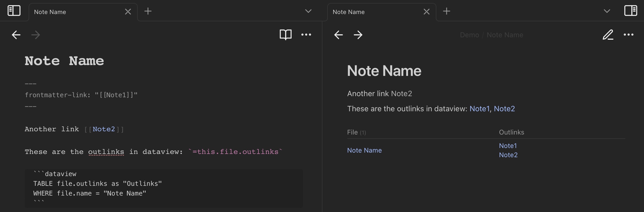Switch left pane to reading view
The height and width of the screenshot is (212, 644).
[286, 35]
